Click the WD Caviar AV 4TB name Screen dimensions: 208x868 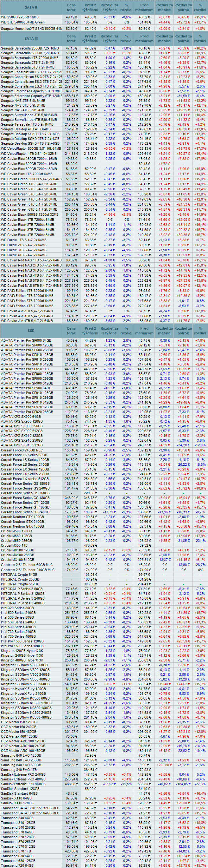[x=27, y=321]
